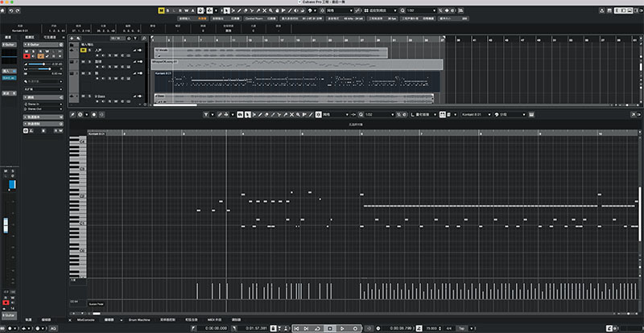
Task: Switch to the MixConsole tab
Action: coord(86,319)
